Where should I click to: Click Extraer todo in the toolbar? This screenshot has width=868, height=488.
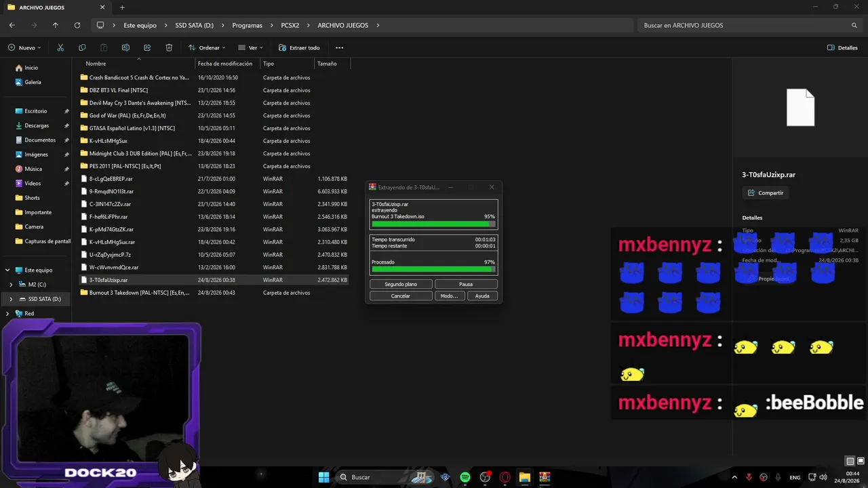coord(299,47)
